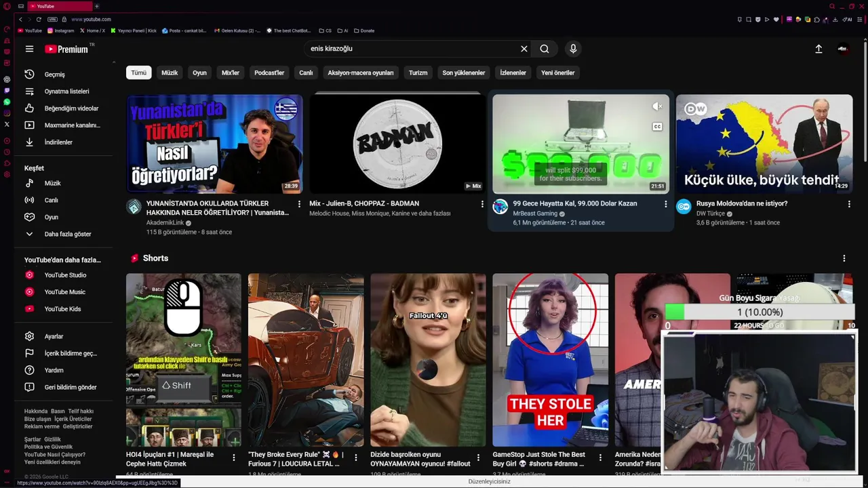Clear the search box with the X
The height and width of the screenshot is (488, 868).
coord(524,49)
